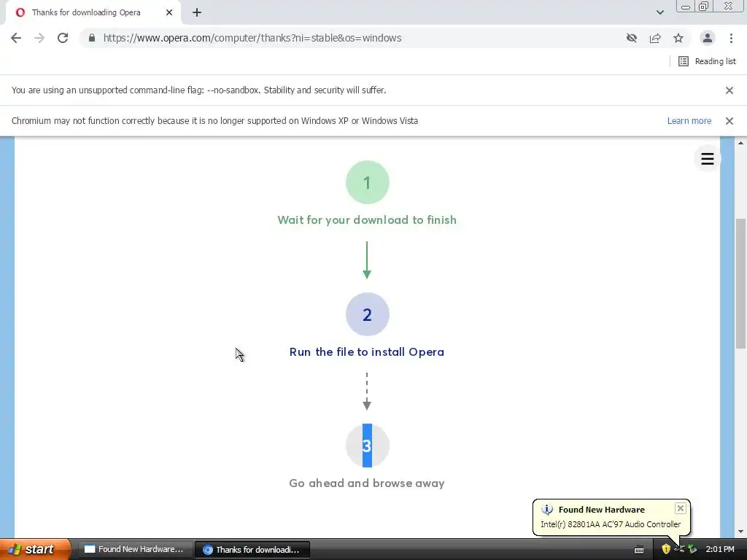The image size is (747, 560).
Task: Share this page via share icon
Action: click(x=655, y=38)
